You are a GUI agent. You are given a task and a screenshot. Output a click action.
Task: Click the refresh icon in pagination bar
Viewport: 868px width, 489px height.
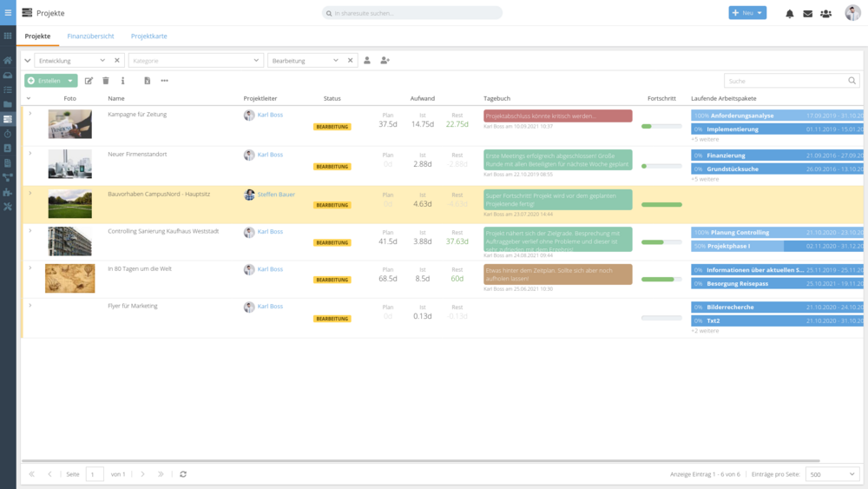(183, 474)
